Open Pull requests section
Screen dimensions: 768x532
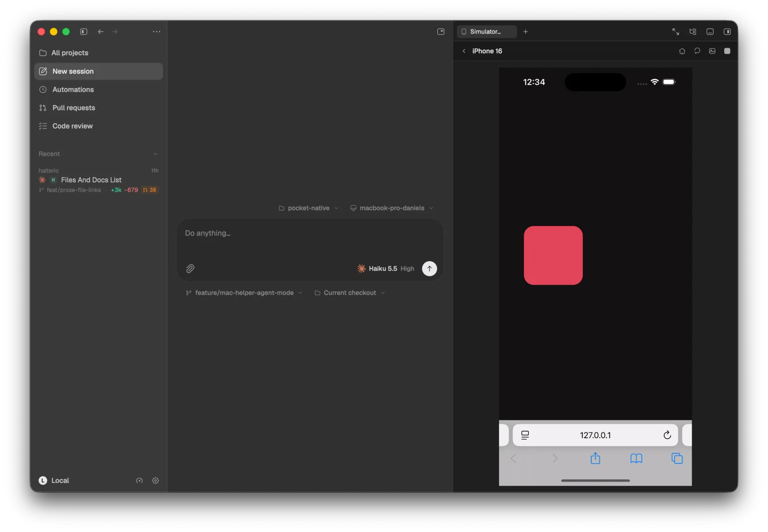coord(99,108)
